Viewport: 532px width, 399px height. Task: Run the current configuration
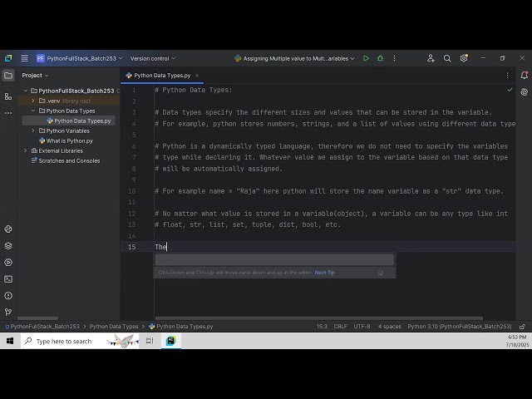pos(366,58)
